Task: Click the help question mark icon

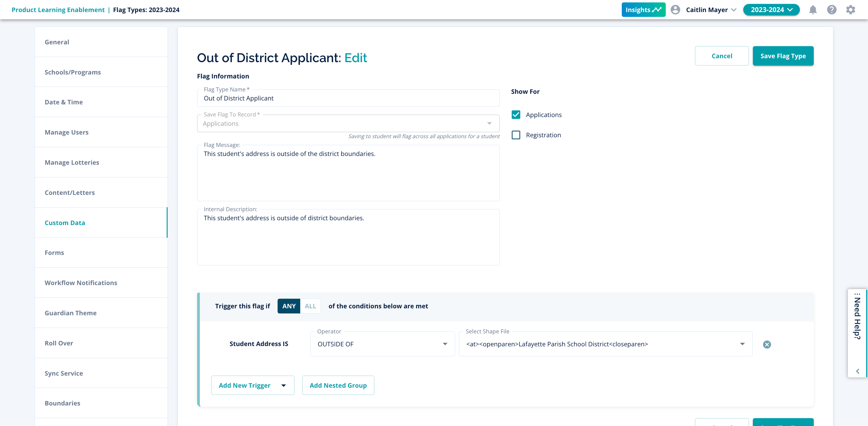Action: [x=832, y=10]
